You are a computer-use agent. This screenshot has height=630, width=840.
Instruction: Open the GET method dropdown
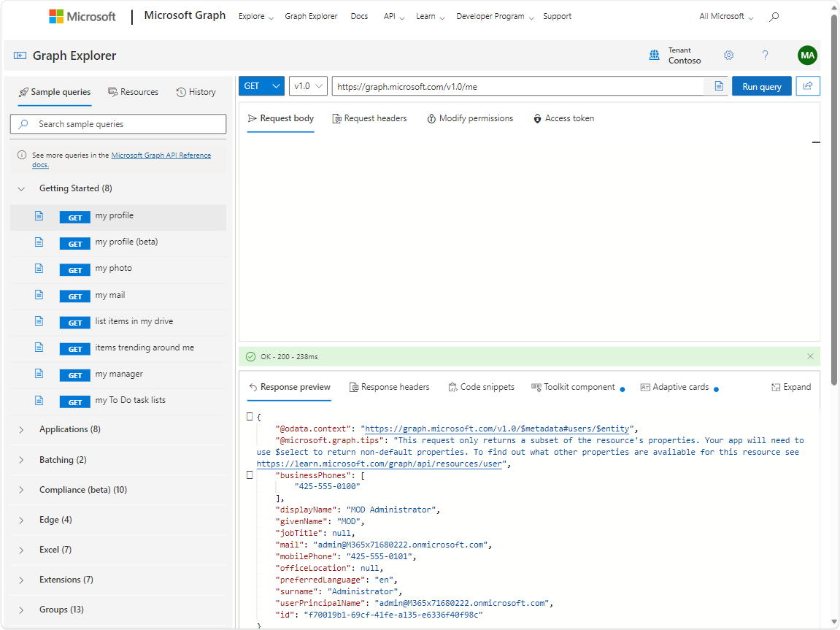(x=261, y=85)
